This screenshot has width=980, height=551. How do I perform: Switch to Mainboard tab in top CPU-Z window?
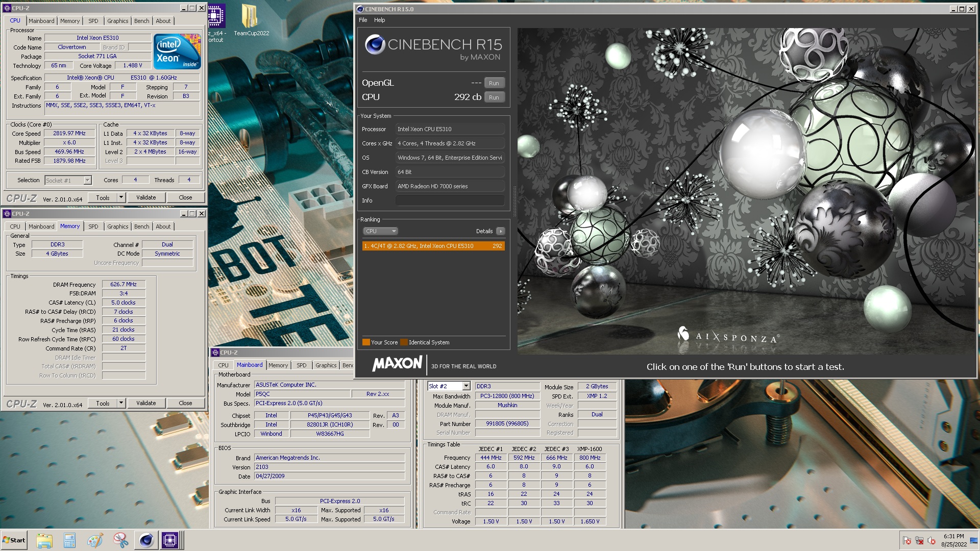[x=41, y=21]
